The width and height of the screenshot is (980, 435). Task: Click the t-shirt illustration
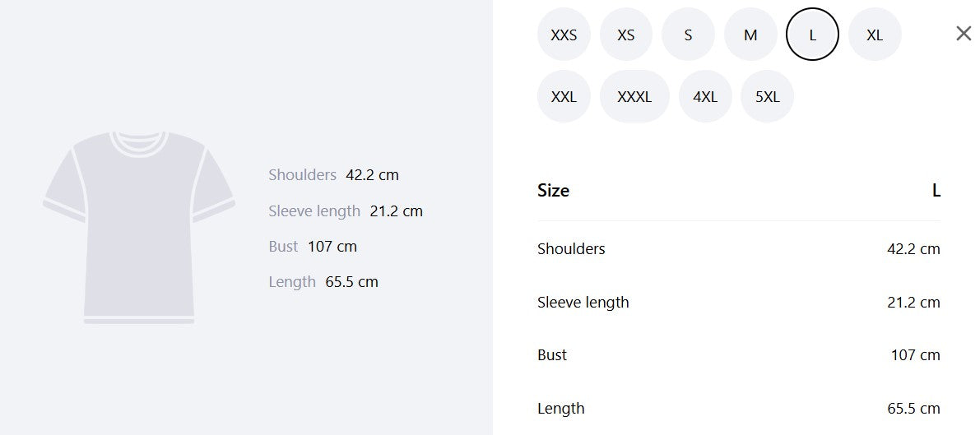(139, 228)
